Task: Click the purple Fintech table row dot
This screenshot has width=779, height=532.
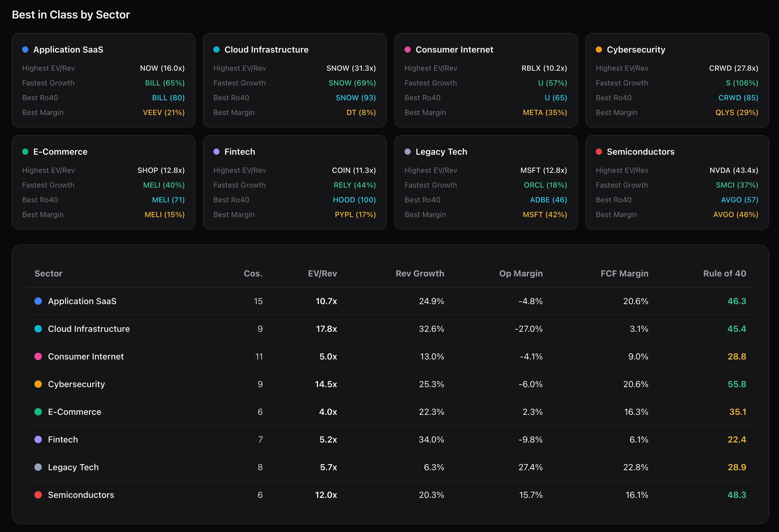Action: [x=38, y=439]
